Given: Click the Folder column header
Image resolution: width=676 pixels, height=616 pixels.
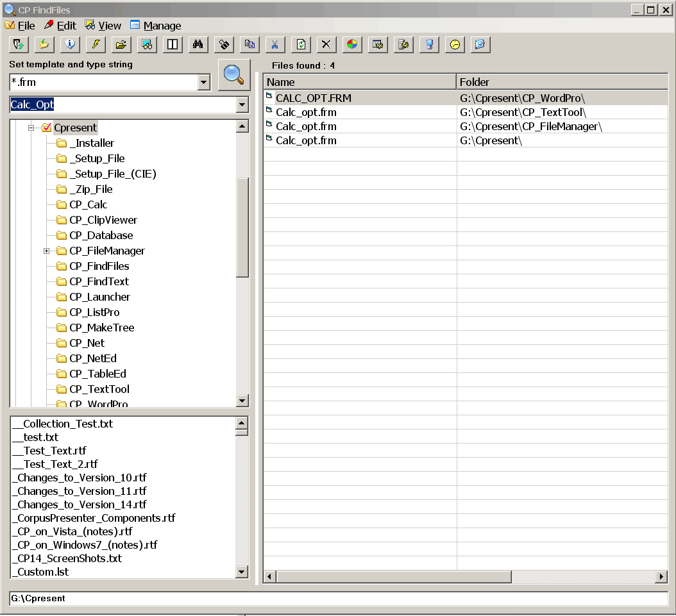Looking at the screenshot, I should [562, 81].
